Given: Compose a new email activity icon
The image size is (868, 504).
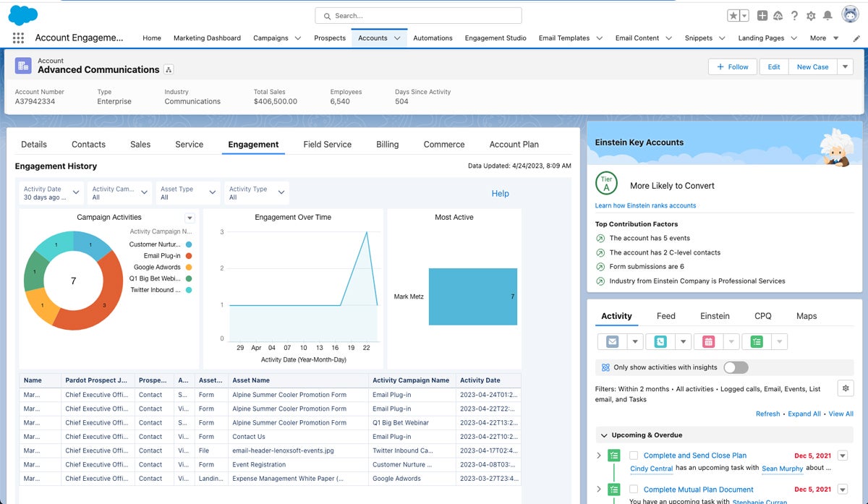Looking at the screenshot, I should click(x=612, y=342).
